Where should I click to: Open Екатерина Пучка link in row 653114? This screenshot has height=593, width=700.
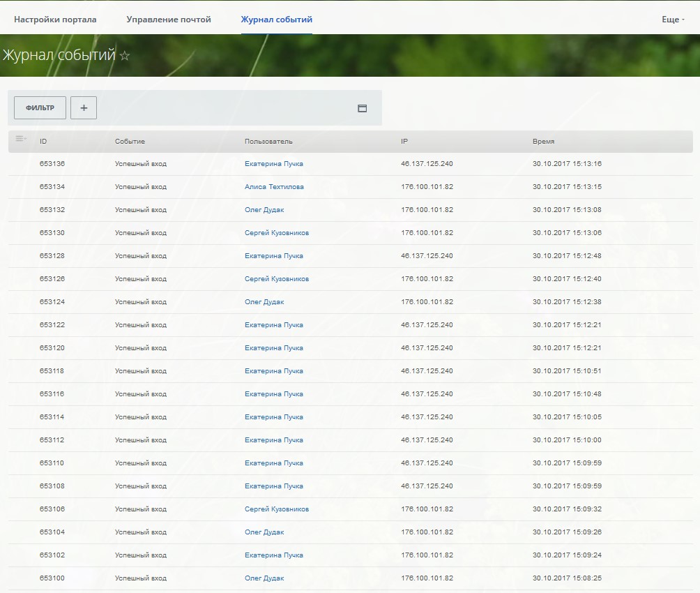pyautogui.click(x=274, y=417)
